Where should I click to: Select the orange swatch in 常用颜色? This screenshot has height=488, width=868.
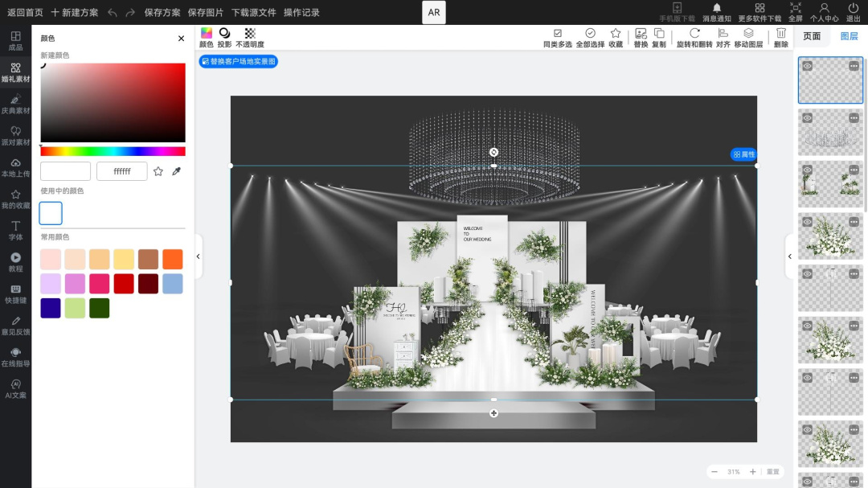pyautogui.click(x=172, y=260)
